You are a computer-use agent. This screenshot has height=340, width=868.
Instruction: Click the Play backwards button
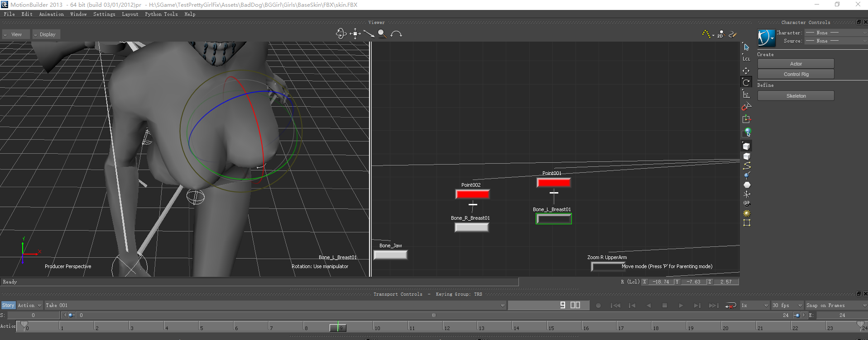coord(648,306)
